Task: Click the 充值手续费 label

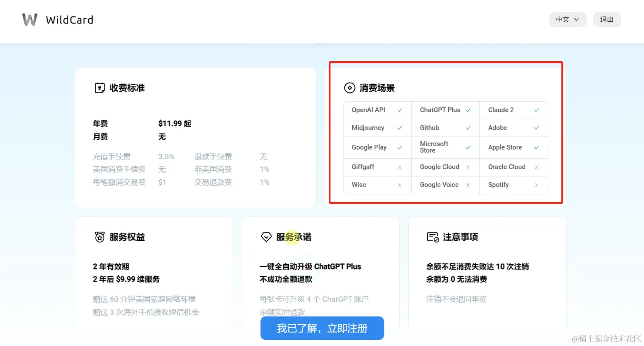Action: point(112,157)
